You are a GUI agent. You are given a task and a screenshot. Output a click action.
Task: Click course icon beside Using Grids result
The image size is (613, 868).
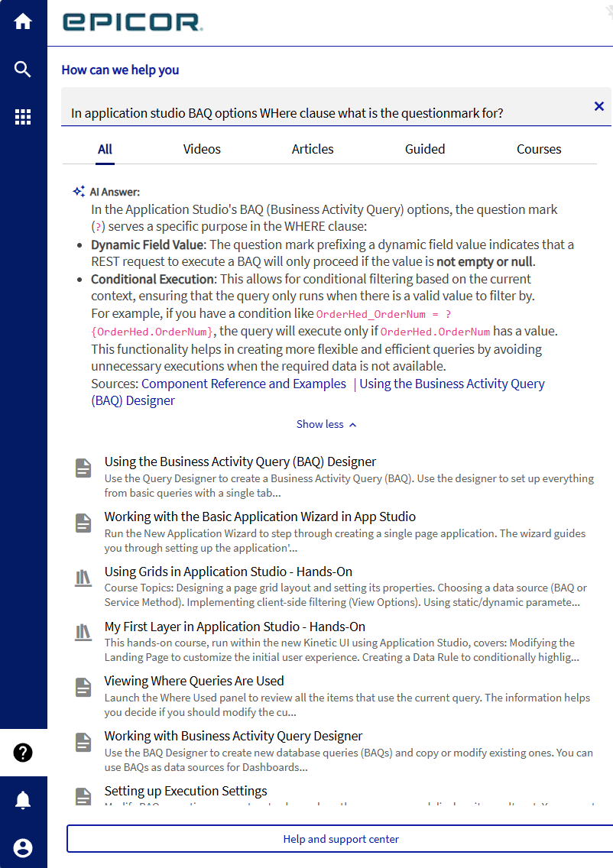pyautogui.click(x=83, y=578)
